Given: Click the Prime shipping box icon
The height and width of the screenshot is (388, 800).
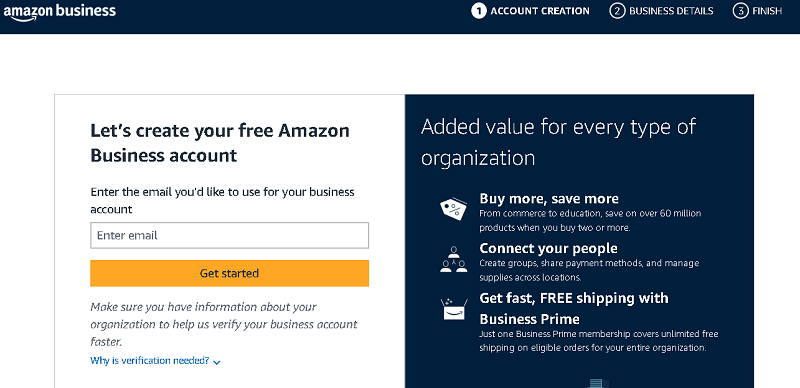Looking at the screenshot, I should click(x=454, y=309).
